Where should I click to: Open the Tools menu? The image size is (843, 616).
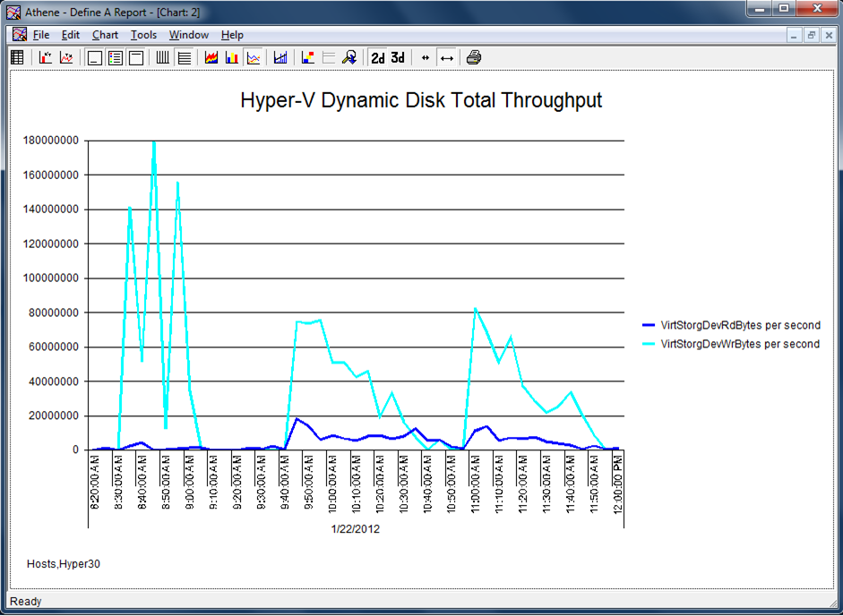click(143, 35)
